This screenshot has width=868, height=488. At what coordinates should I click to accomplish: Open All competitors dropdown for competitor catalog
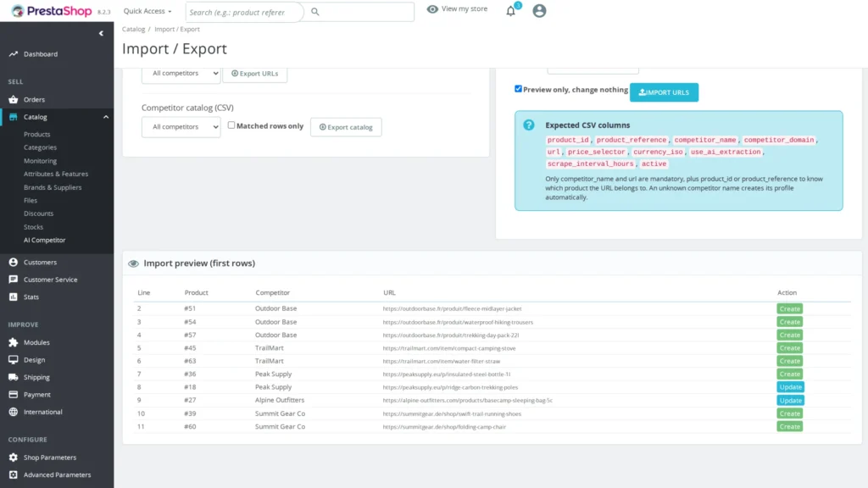181,127
